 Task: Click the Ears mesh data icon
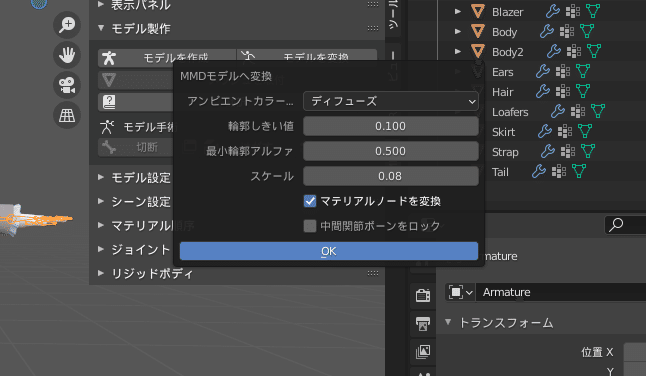(x=583, y=71)
